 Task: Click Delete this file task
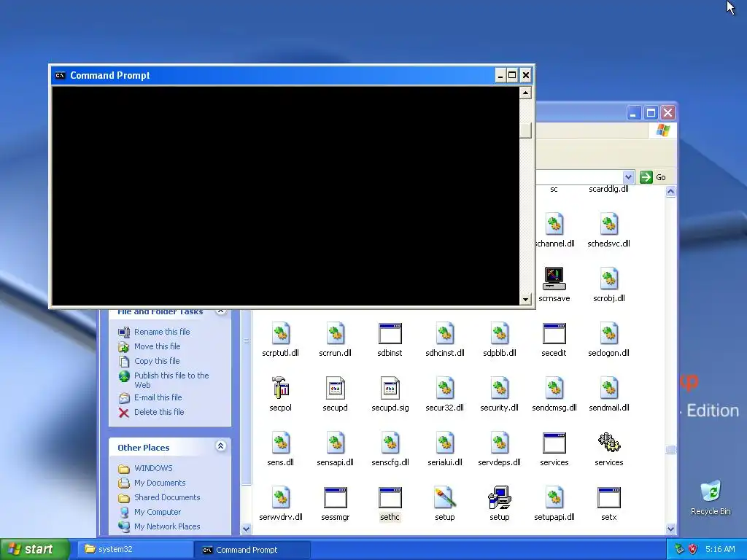click(x=159, y=412)
